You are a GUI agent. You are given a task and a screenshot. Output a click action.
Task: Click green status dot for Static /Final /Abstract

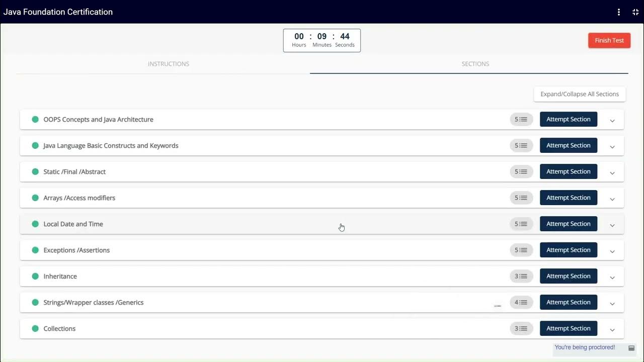tap(35, 171)
